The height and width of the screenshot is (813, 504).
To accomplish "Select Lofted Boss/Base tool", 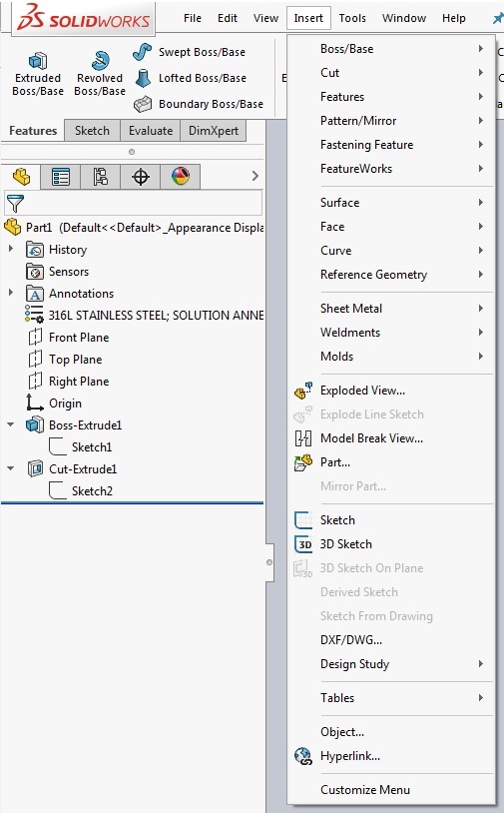I will click(190, 78).
